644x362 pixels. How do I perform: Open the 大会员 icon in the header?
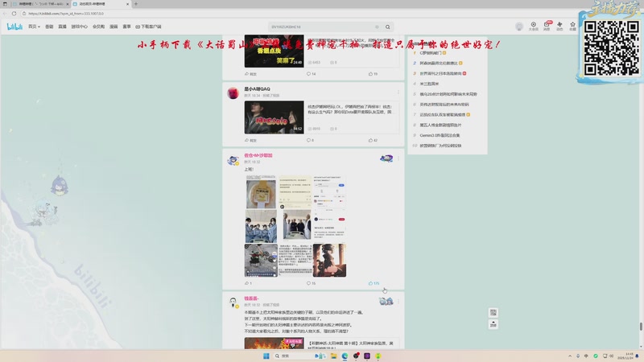(533, 27)
